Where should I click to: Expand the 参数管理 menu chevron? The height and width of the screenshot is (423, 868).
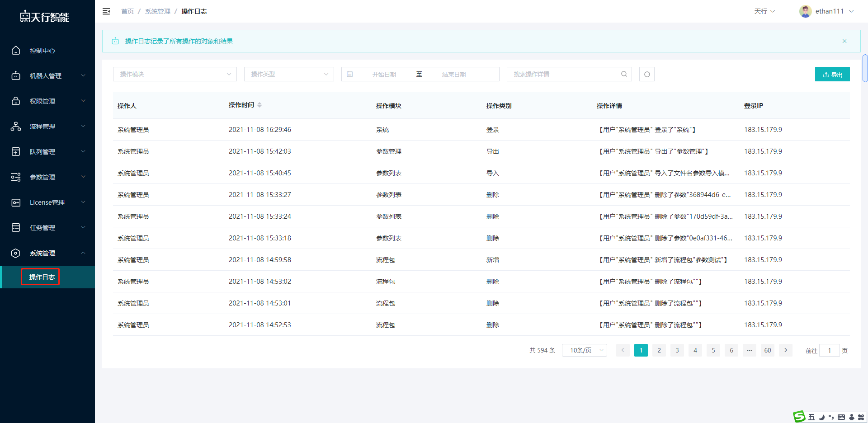83,177
